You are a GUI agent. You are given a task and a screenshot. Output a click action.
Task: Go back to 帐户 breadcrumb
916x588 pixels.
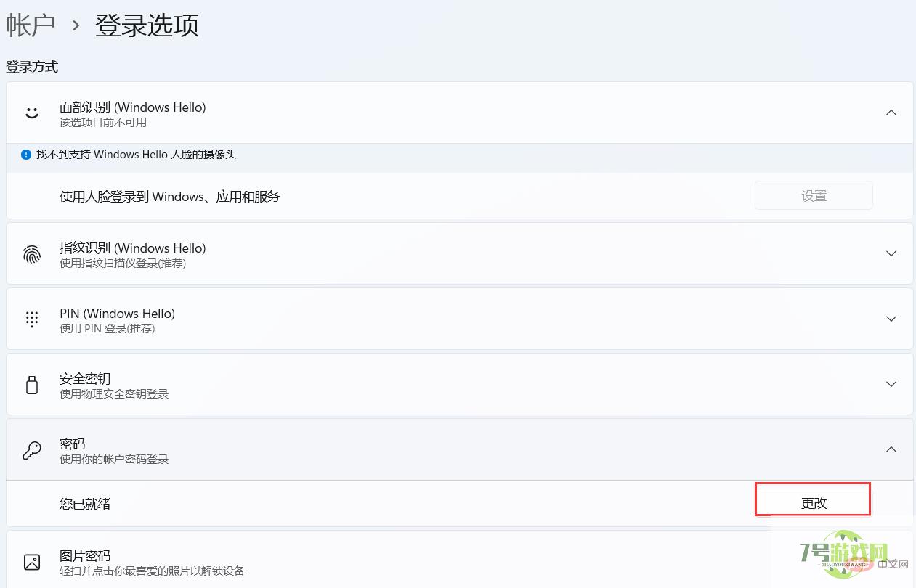point(31,25)
